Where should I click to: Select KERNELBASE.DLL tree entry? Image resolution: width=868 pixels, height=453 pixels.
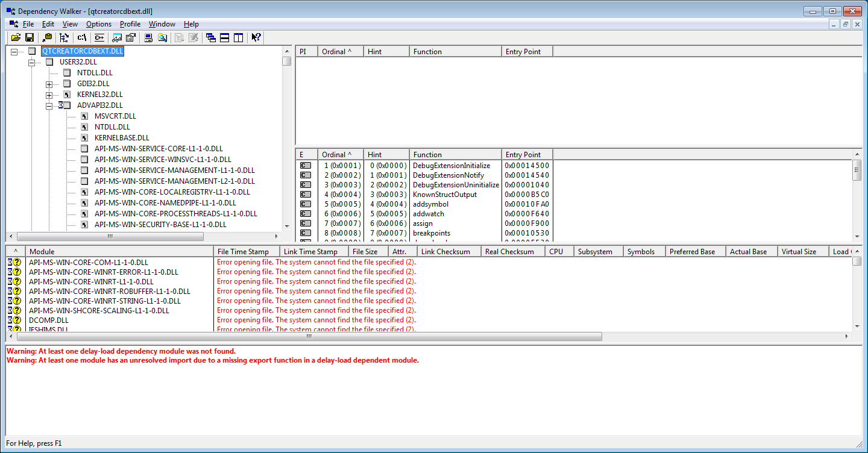click(x=122, y=138)
